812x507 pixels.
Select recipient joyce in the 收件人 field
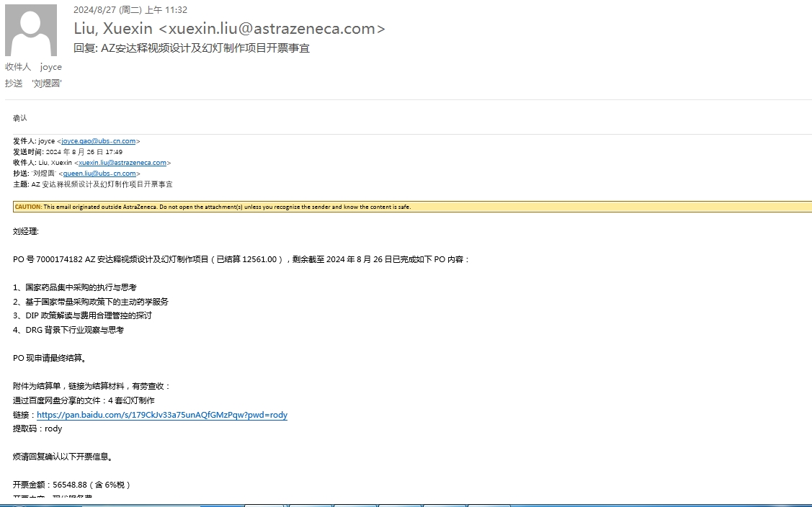point(51,67)
